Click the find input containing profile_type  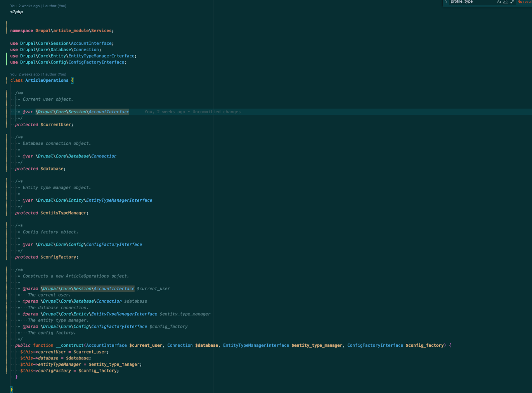pos(469,2)
